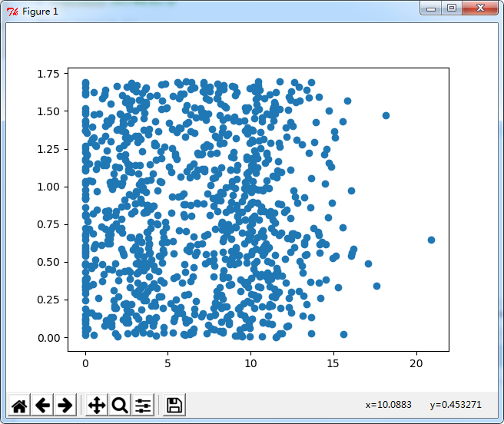Select the Zoom to rectangle magnifier tool
This screenshot has width=504, height=424.
(x=120, y=405)
